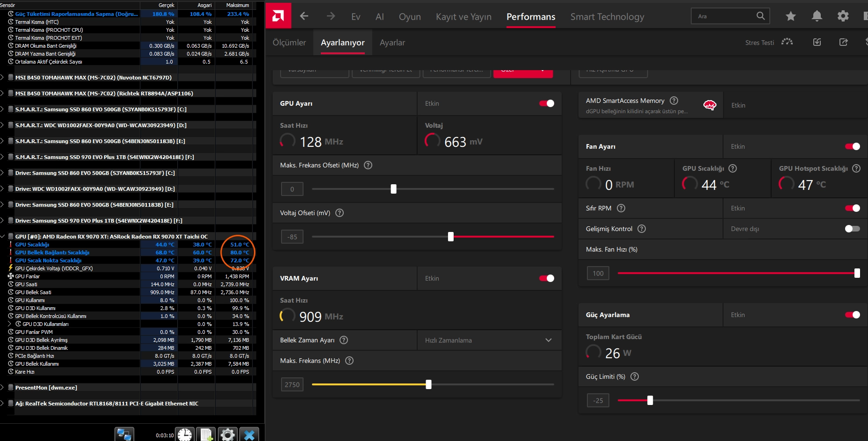Disable the GPU Ayarı toggle
Image resolution: width=868 pixels, height=441 pixels.
(547, 103)
